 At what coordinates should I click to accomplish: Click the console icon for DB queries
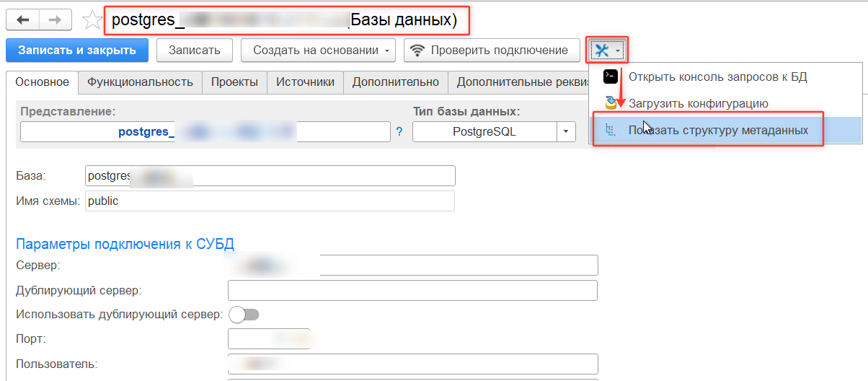click(x=611, y=76)
